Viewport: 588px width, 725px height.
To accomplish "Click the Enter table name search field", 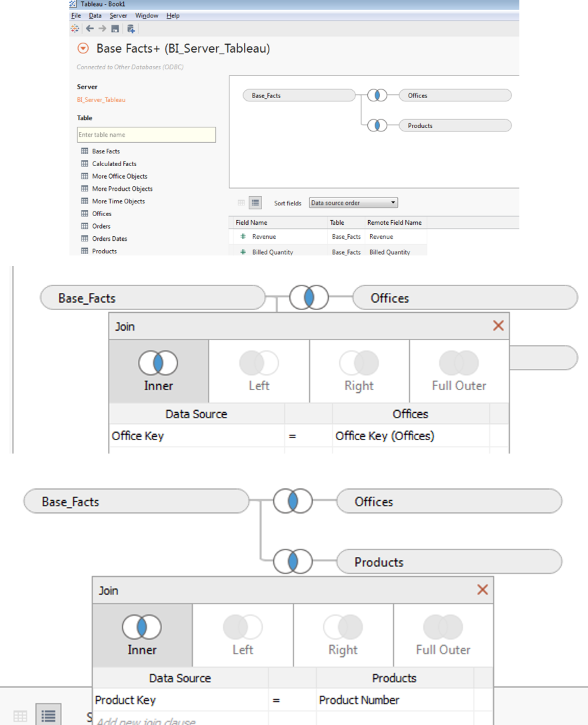I will (146, 135).
